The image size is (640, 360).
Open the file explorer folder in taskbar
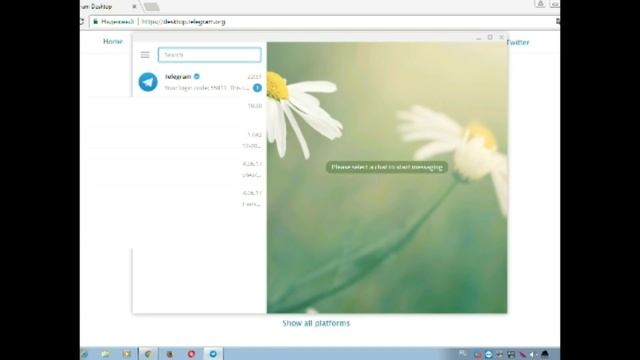105,354
